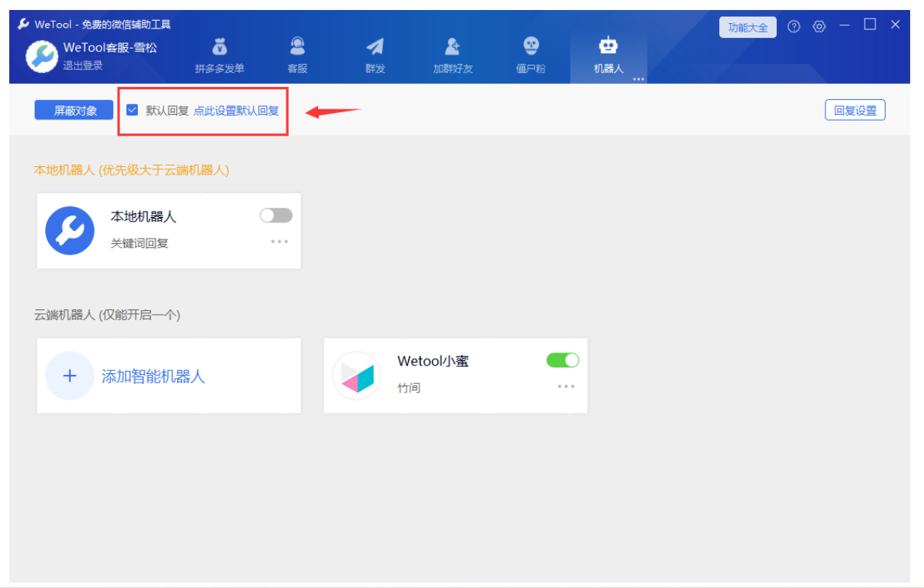Open 回复设置 reply settings
This screenshot has width=924, height=588.
coord(855,110)
